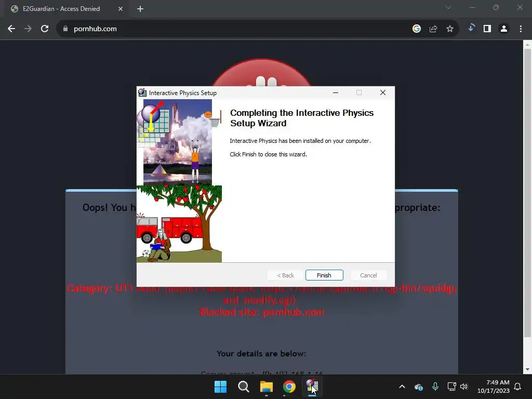Click Interactive Physics installer taskbar icon
The height and width of the screenshot is (399, 532).
312,387
